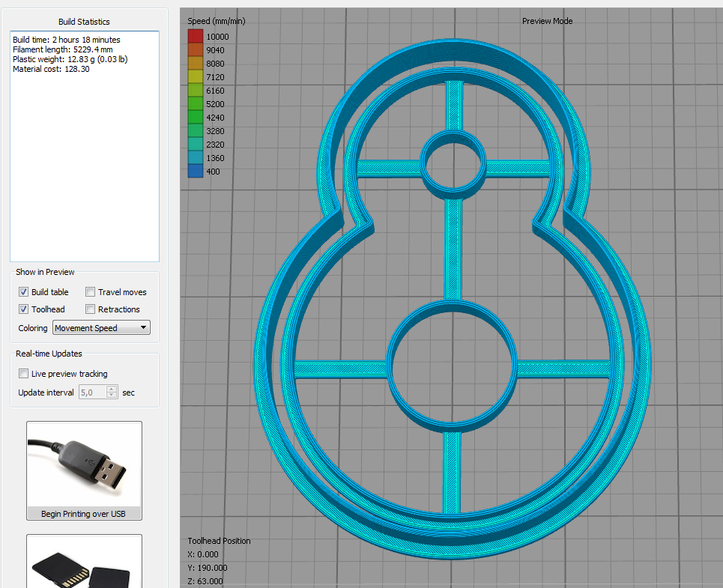Click the Z: 63.000 position value
The width and height of the screenshot is (723, 588).
[205, 581]
